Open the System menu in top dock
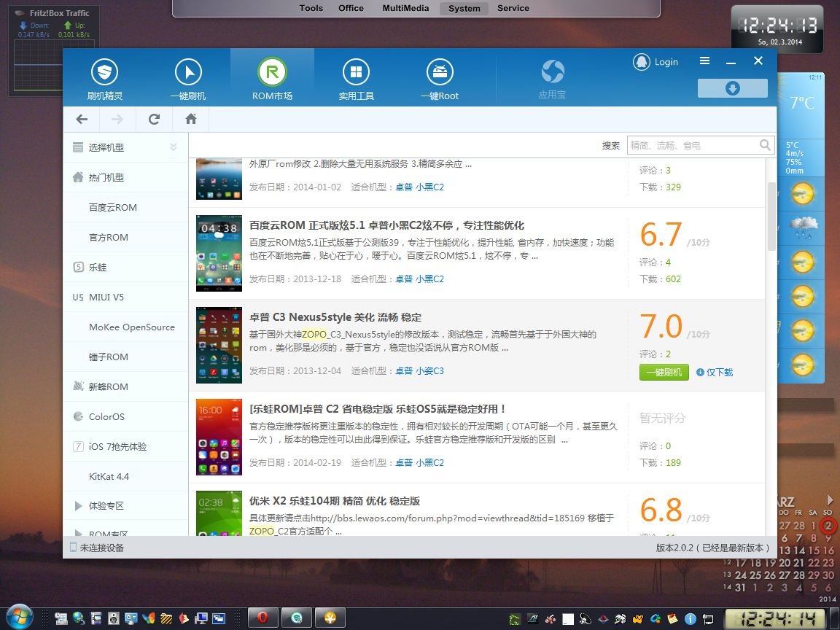The width and height of the screenshot is (840, 630). pyautogui.click(x=464, y=9)
